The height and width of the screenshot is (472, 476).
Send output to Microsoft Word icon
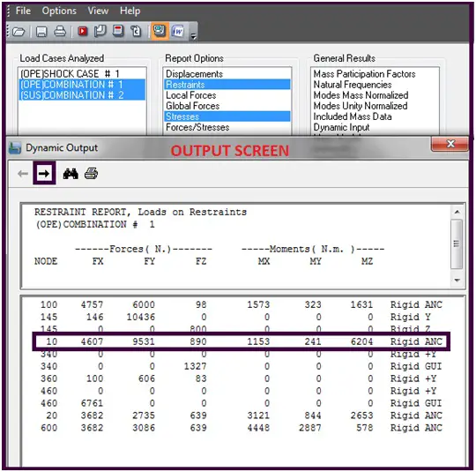coord(178,31)
